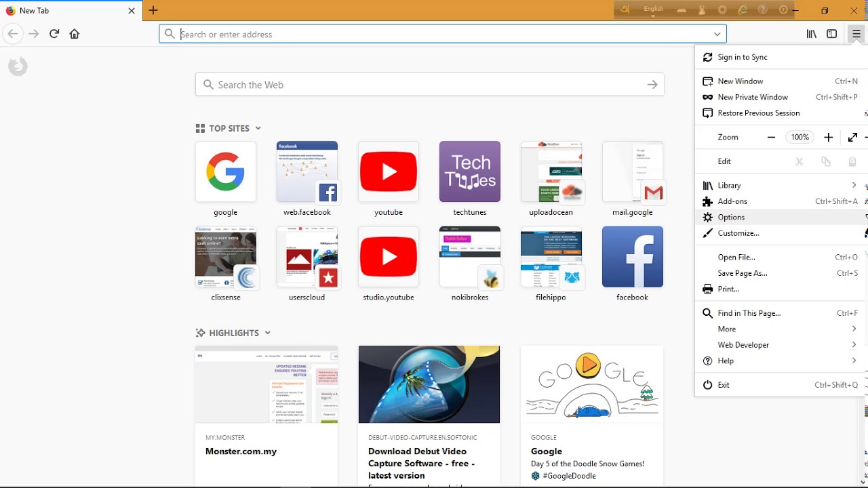Toggle the sidebars toolbar icon
Image resolution: width=868 pixels, height=488 pixels.
tap(832, 34)
